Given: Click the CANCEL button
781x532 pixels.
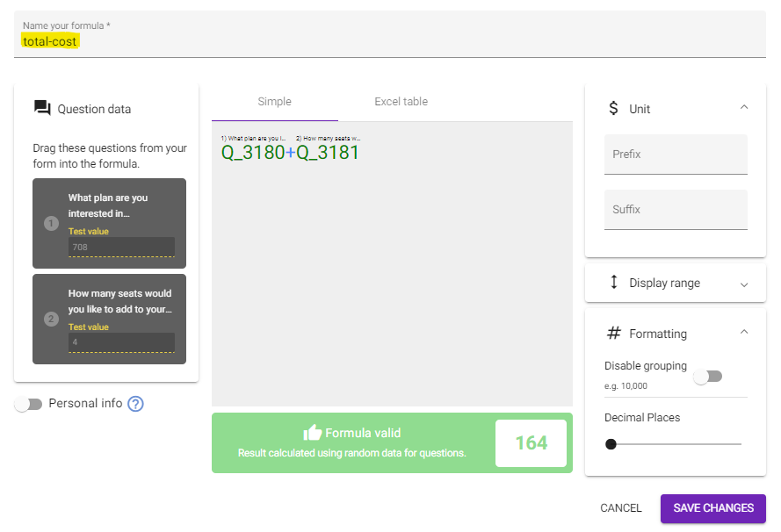Looking at the screenshot, I should pos(620,508).
